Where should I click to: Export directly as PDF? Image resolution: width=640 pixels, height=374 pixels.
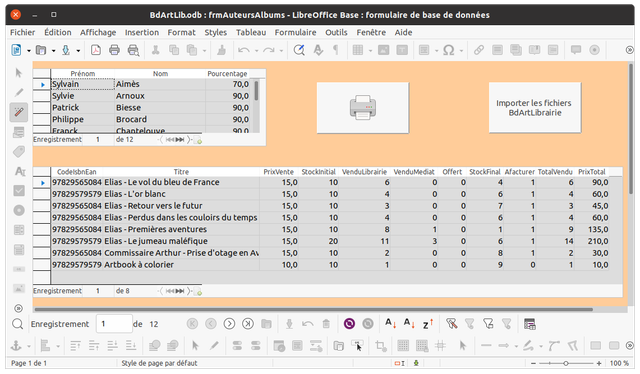pos(96,50)
